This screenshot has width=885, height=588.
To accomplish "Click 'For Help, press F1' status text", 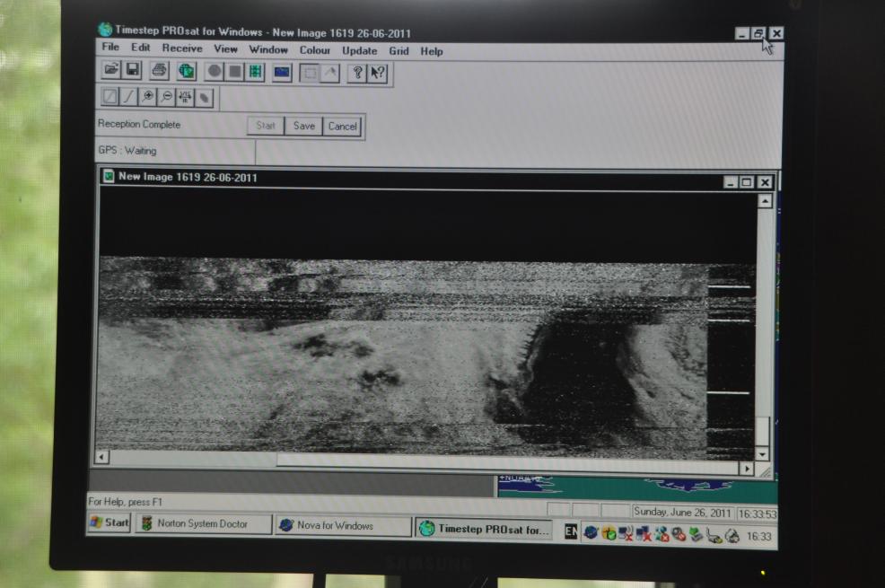I will coord(125,502).
